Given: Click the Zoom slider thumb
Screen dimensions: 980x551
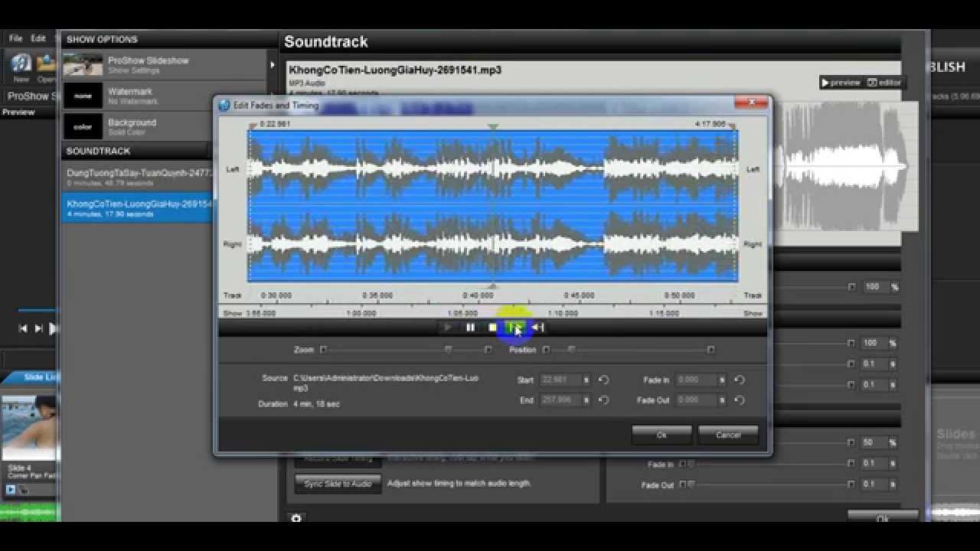Looking at the screenshot, I should click(449, 350).
